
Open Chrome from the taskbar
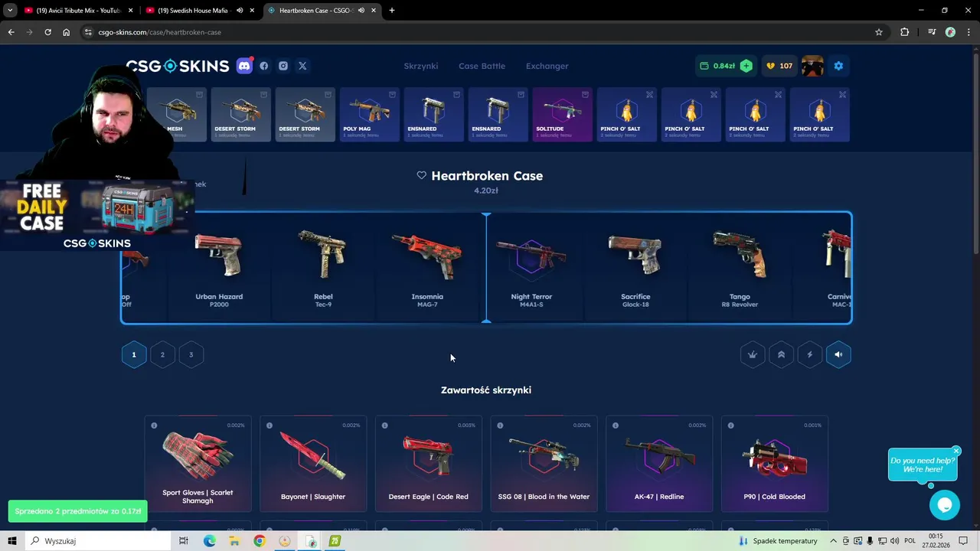(x=260, y=541)
